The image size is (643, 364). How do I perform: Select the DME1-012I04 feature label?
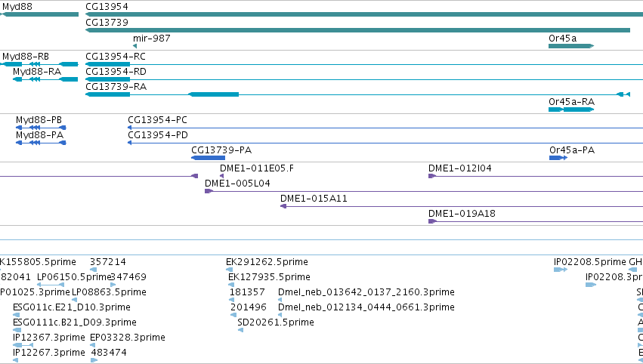(x=460, y=168)
